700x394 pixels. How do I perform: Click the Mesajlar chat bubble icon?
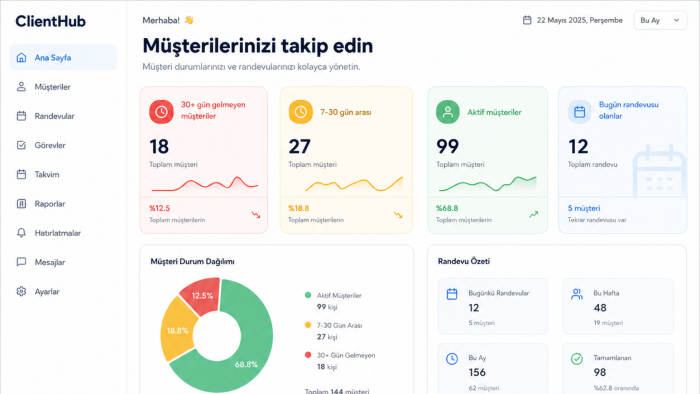point(21,262)
